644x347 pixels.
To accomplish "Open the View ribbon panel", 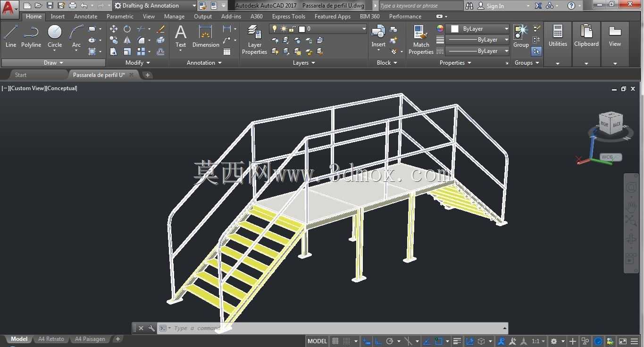I will [615, 43].
